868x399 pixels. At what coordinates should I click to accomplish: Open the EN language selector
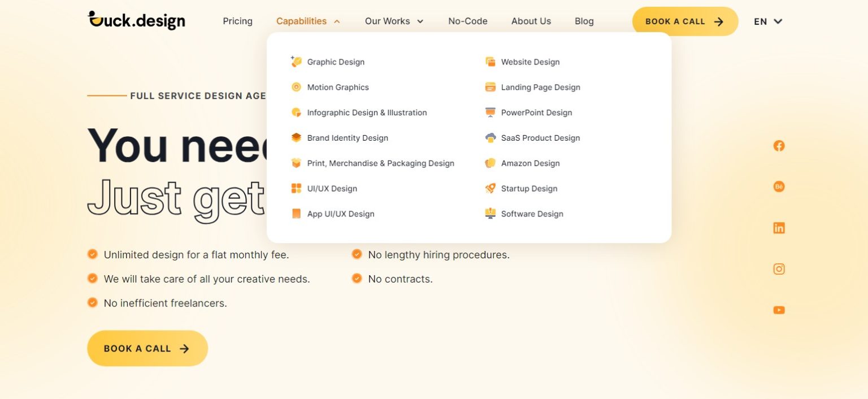pos(768,21)
